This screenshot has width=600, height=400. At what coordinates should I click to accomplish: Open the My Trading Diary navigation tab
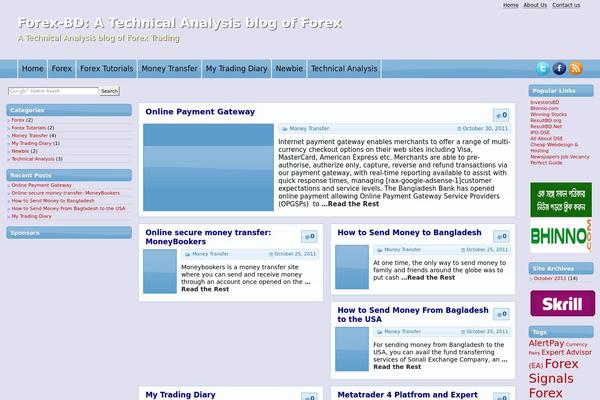point(236,69)
